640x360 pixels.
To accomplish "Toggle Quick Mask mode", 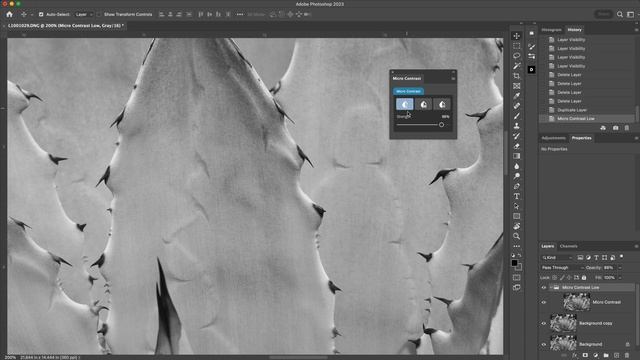I will click(x=517, y=278).
